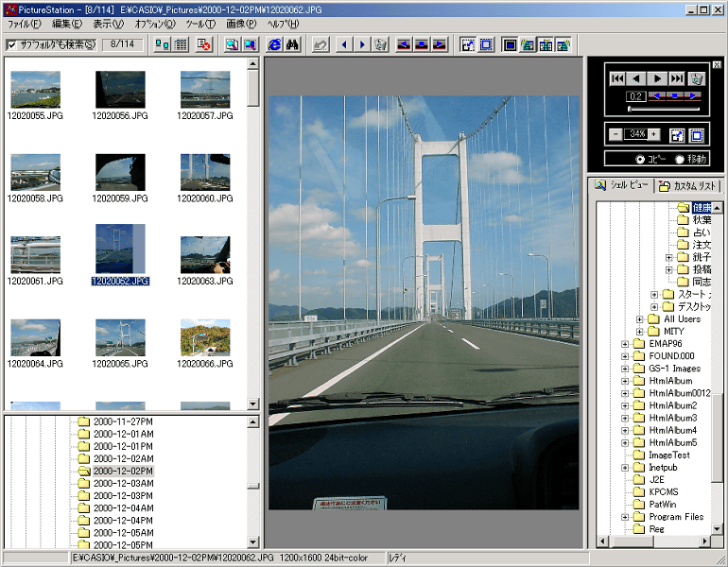Toggle the サブフォルダも検索 checkbox
The image size is (728, 567).
[x=12, y=44]
